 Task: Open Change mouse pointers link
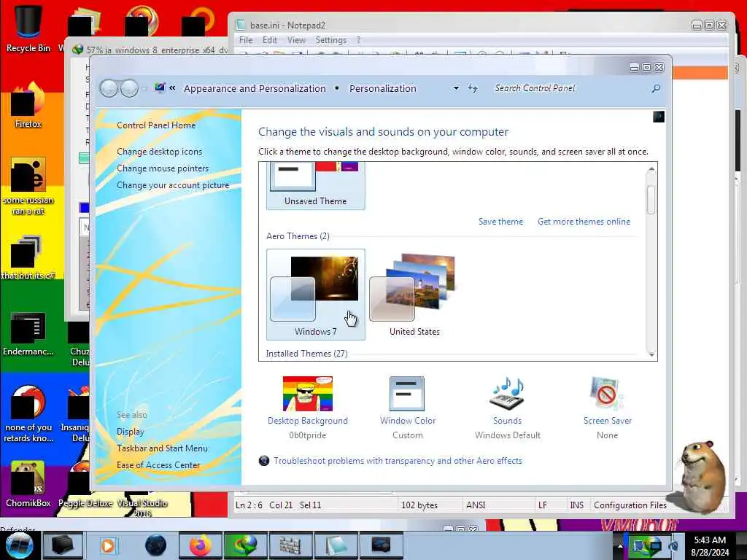pyautogui.click(x=163, y=168)
